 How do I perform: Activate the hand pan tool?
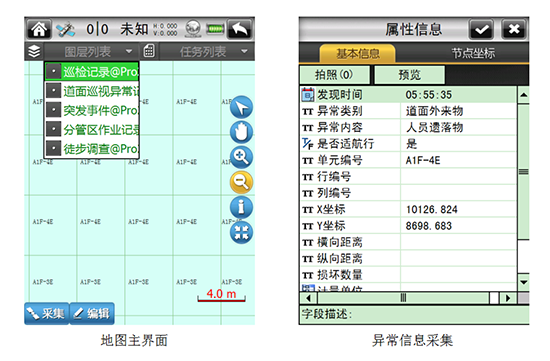(x=241, y=132)
